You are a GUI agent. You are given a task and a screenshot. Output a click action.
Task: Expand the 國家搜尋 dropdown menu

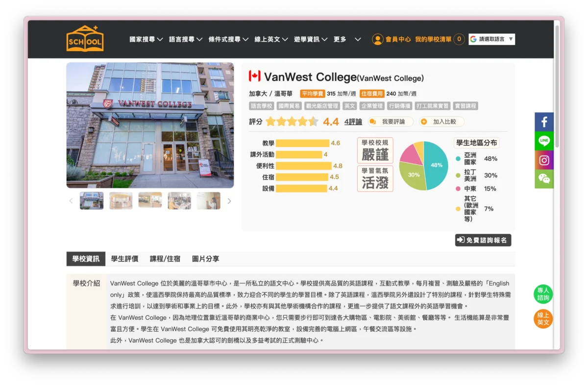pyautogui.click(x=146, y=39)
